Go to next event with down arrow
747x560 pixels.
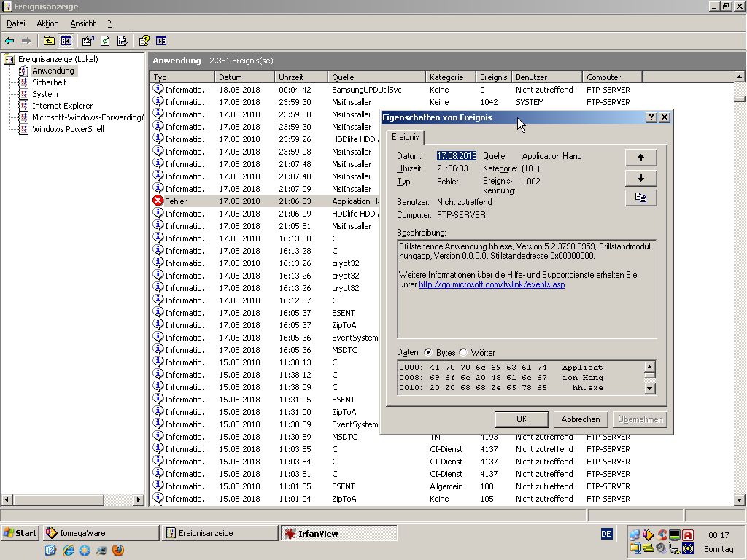pyautogui.click(x=640, y=178)
